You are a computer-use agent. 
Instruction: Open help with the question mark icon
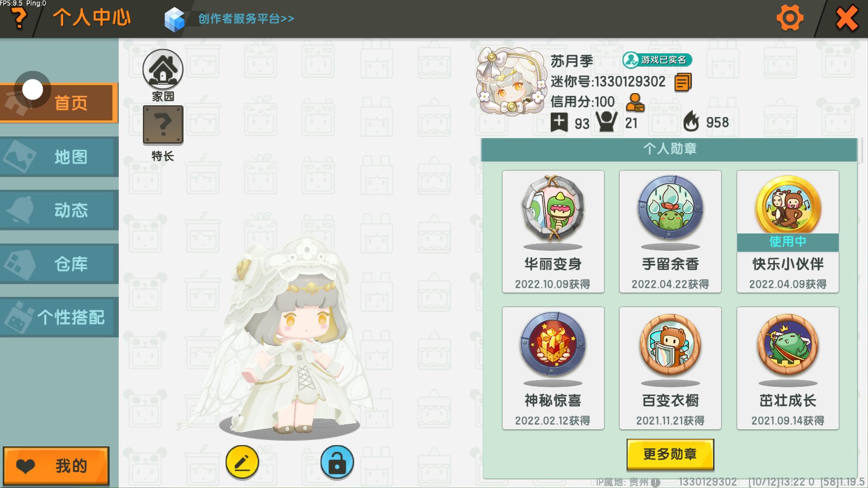[19, 18]
